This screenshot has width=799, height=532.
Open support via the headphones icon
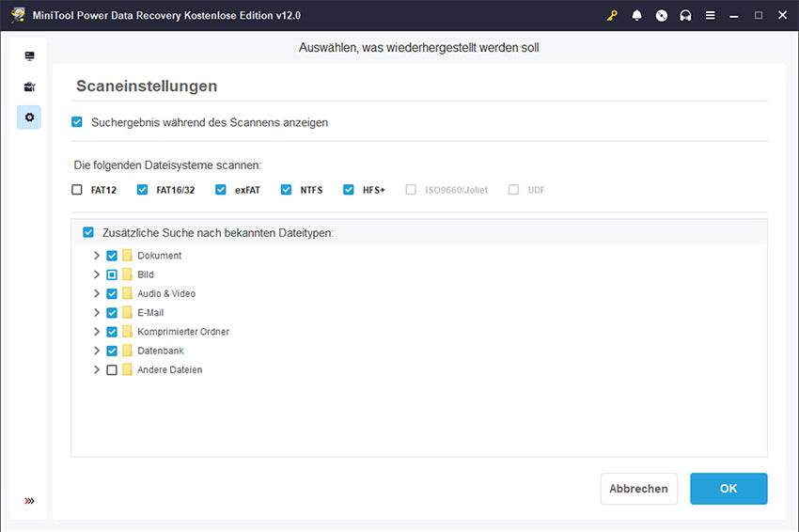[x=685, y=15]
